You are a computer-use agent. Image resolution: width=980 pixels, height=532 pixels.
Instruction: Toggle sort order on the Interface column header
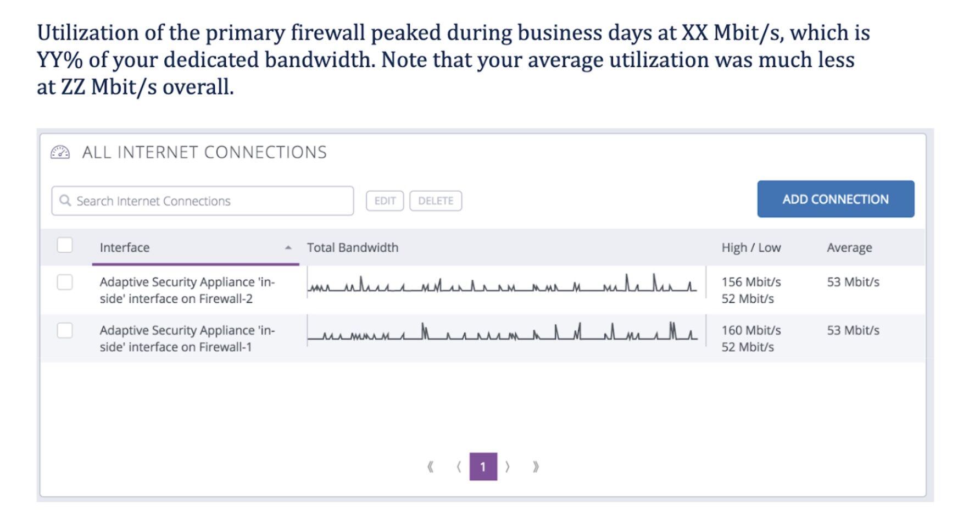[124, 247]
